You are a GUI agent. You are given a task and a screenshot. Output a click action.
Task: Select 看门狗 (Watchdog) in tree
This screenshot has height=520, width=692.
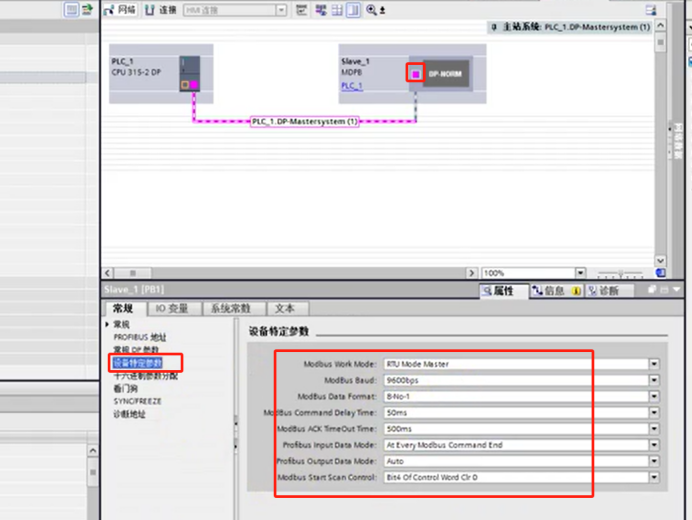tap(126, 389)
